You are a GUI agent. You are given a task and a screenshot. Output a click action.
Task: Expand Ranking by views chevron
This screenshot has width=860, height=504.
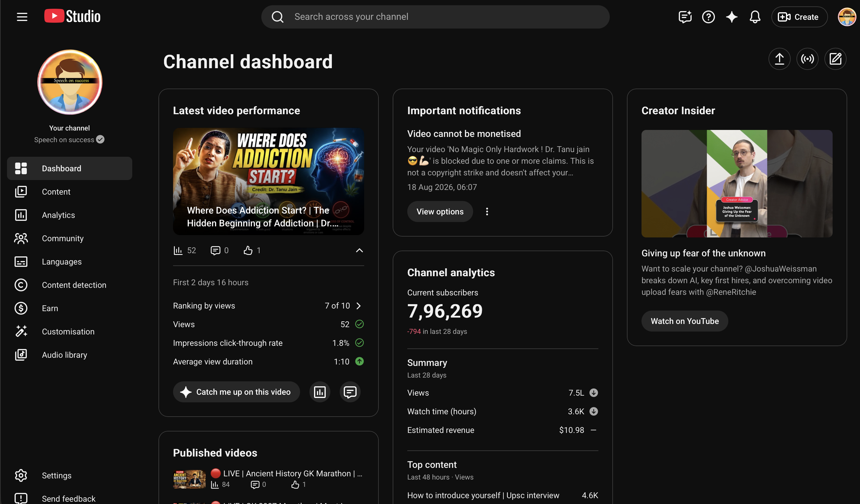point(358,306)
